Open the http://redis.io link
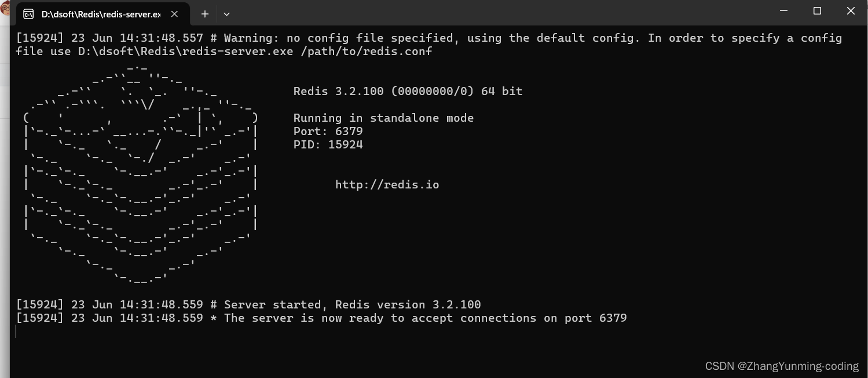This screenshot has width=868, height=378. (387, 184)
